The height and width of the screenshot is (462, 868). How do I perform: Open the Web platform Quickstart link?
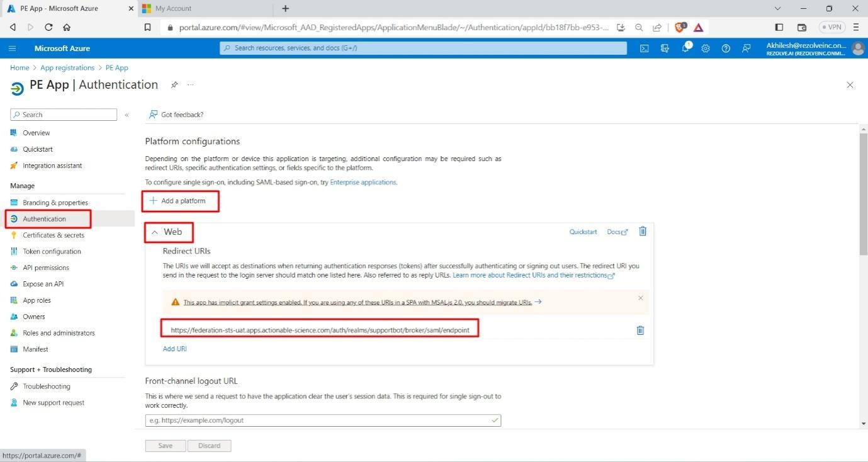[x=583, y=232]
